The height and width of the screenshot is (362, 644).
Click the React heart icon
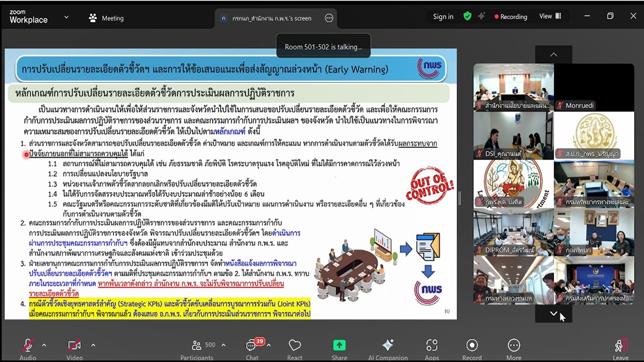295,346
